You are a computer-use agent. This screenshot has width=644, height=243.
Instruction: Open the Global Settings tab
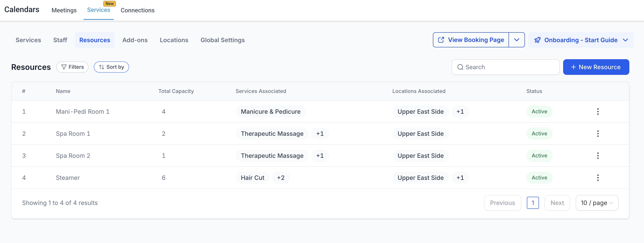click(x=222, y=40)
